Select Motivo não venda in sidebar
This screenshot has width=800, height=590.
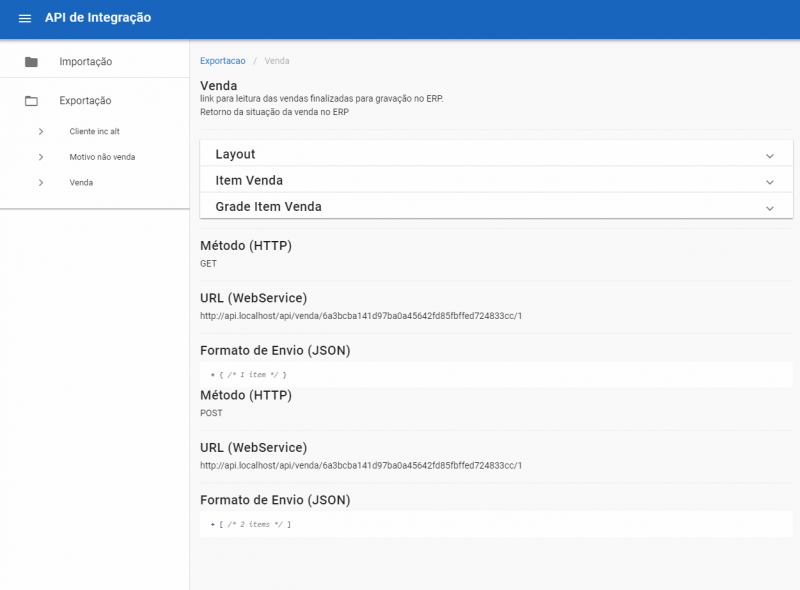click(102, 157)
